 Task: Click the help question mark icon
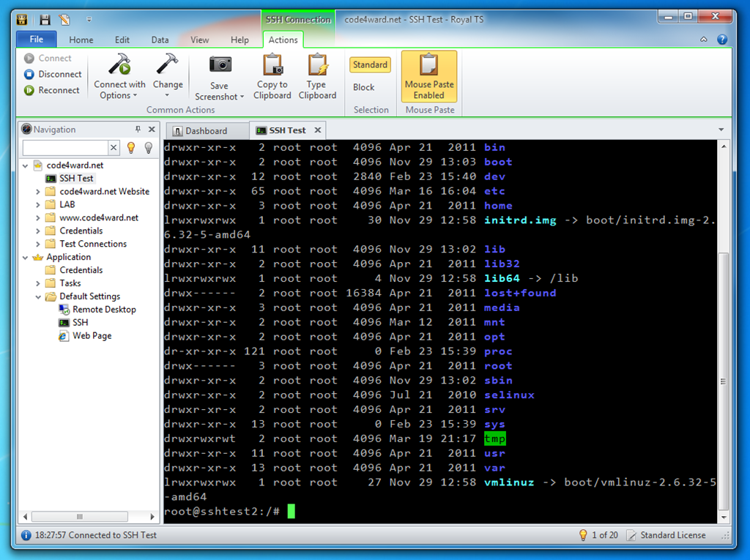pos(722,40)
